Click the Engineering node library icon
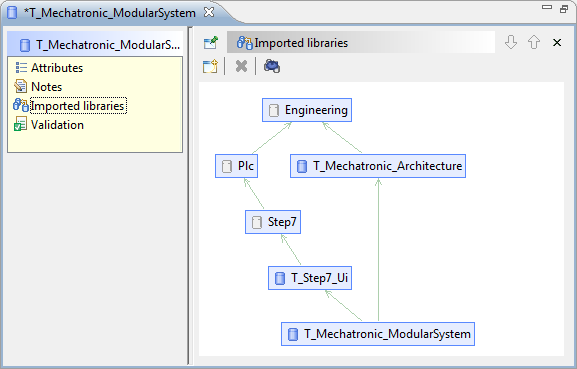 pyautogui.click(x=273, y=110)
